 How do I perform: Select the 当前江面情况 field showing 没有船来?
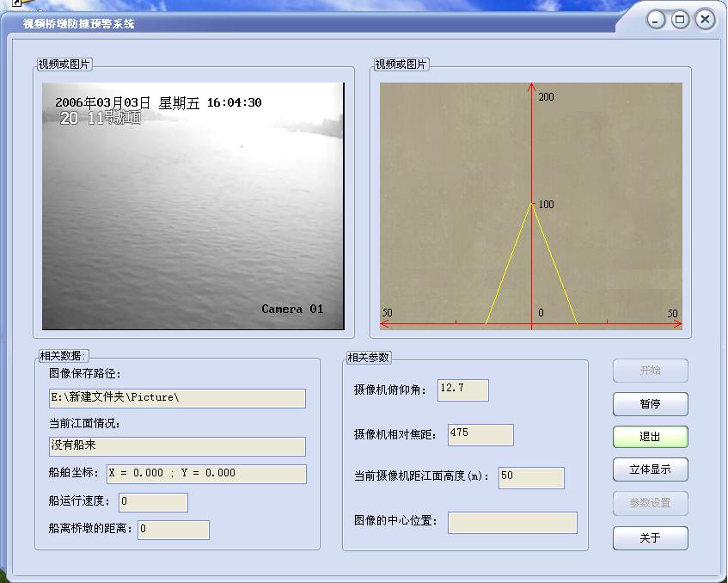(x=177, y=446)
